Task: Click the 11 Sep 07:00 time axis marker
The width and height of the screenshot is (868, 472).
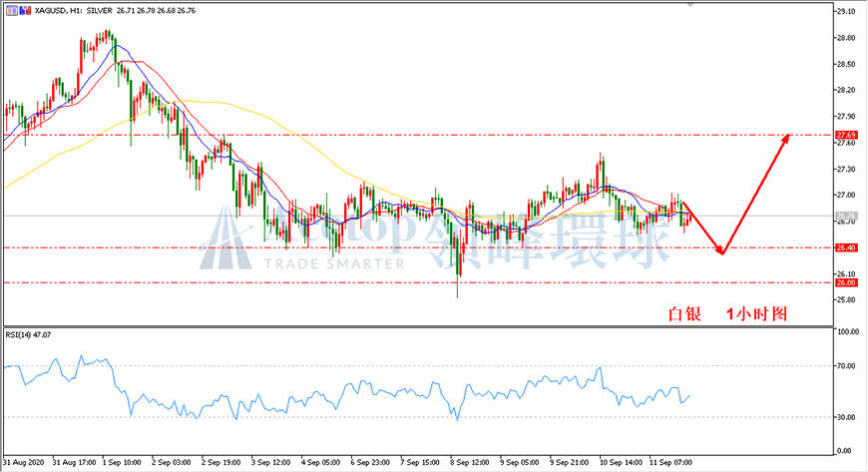Action: coord(670,462)
